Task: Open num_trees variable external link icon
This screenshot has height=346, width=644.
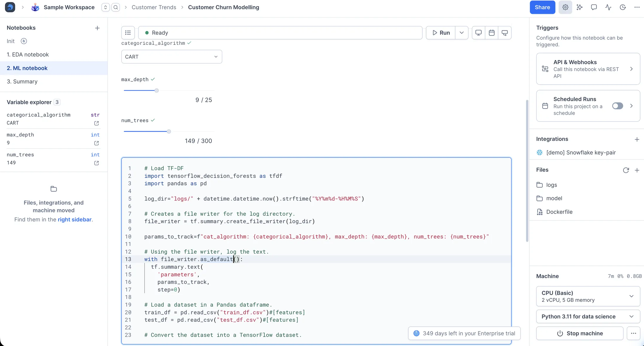Action: (96, 163)
